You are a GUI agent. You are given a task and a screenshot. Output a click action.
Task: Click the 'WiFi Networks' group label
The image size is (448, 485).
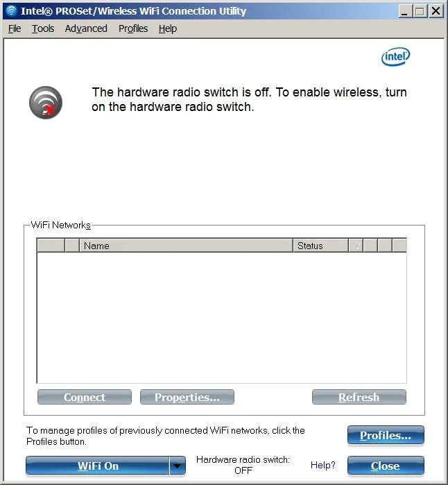click(x=61, y=226)
